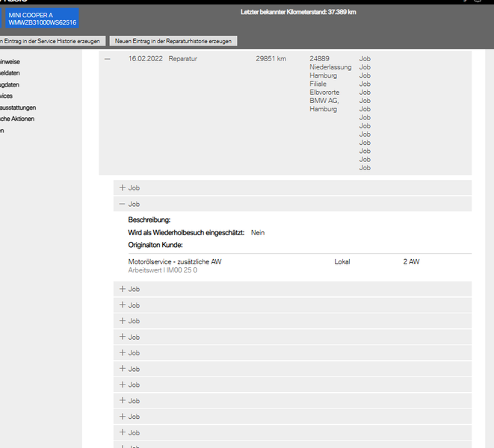Expand the third Job below Motorölservice details
This screenshot has height=448, width=494.
(x=123, y=321)
